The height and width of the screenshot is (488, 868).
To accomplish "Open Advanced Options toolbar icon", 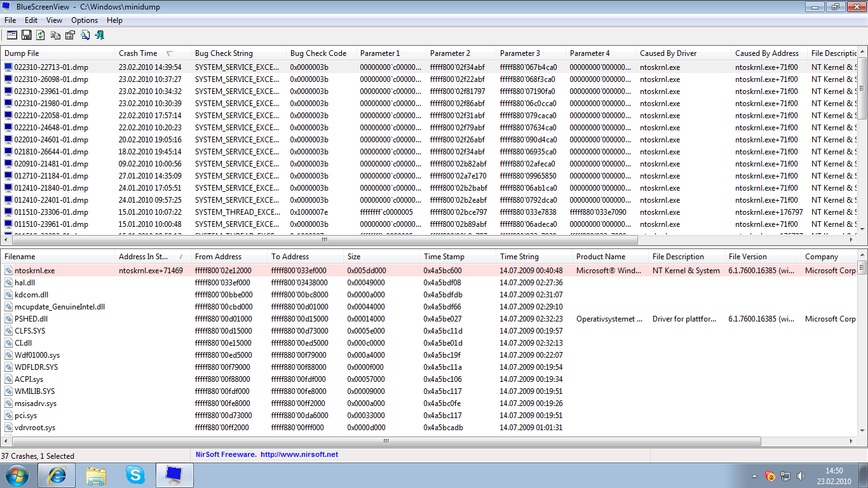I will click(x=11, y=35).
